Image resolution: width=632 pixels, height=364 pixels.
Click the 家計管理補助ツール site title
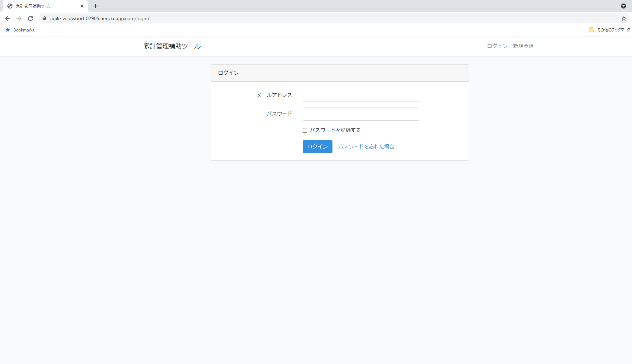[172, 46]
